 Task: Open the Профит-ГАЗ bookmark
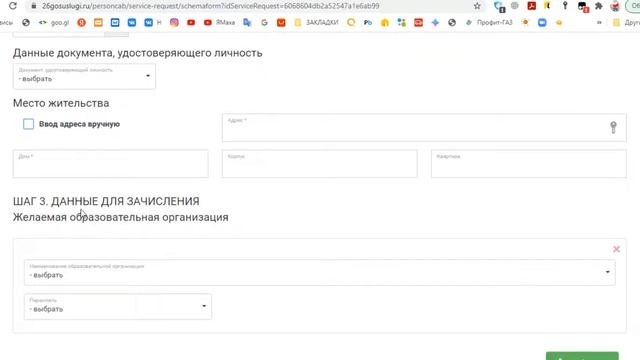coord(489,23)
